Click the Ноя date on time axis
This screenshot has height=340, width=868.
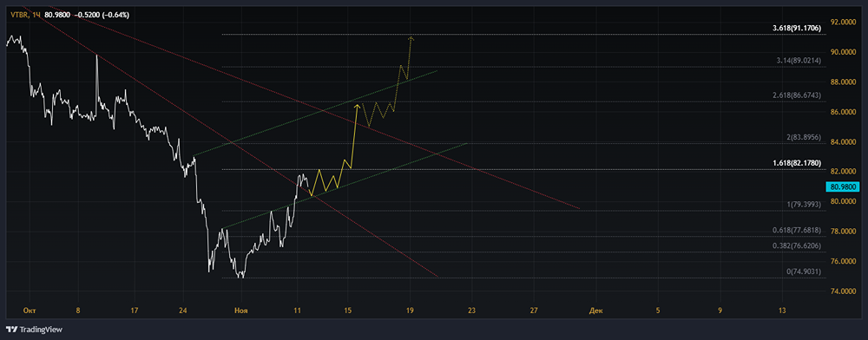[240, 311]
